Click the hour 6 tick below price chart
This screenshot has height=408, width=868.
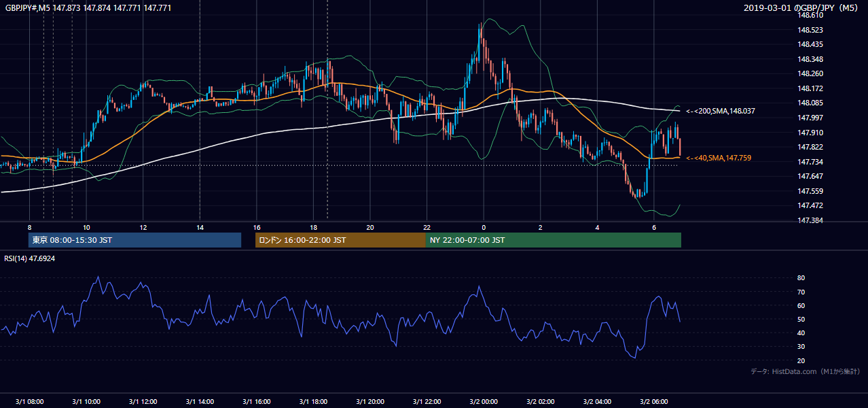pyautogui.click(x=654, y=227)
